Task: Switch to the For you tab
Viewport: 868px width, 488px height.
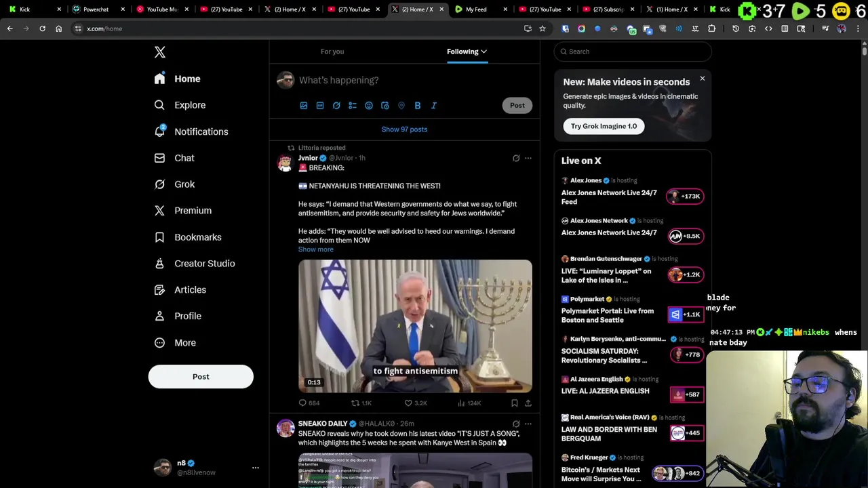Action: pos(332,52)
